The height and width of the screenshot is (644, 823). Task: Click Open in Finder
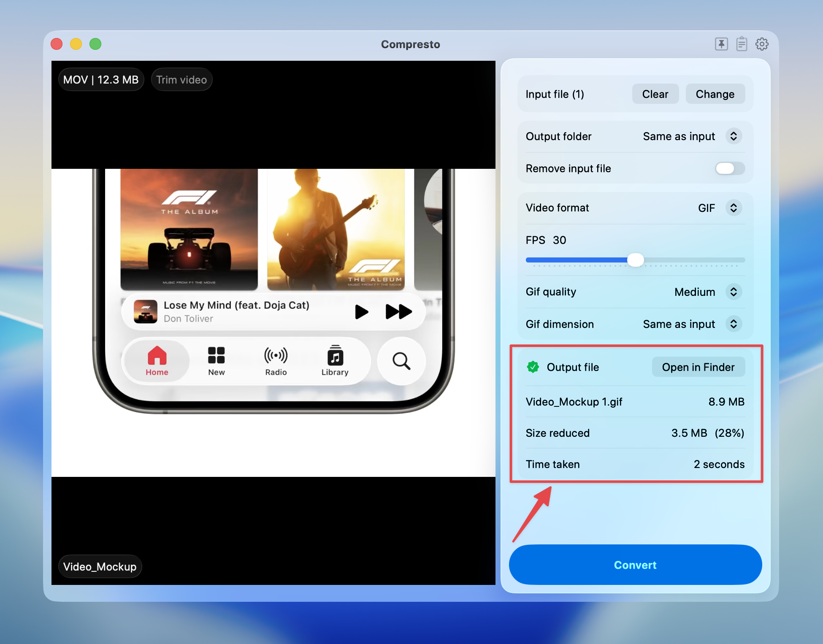pyautogui.click(x=698, y=367)
